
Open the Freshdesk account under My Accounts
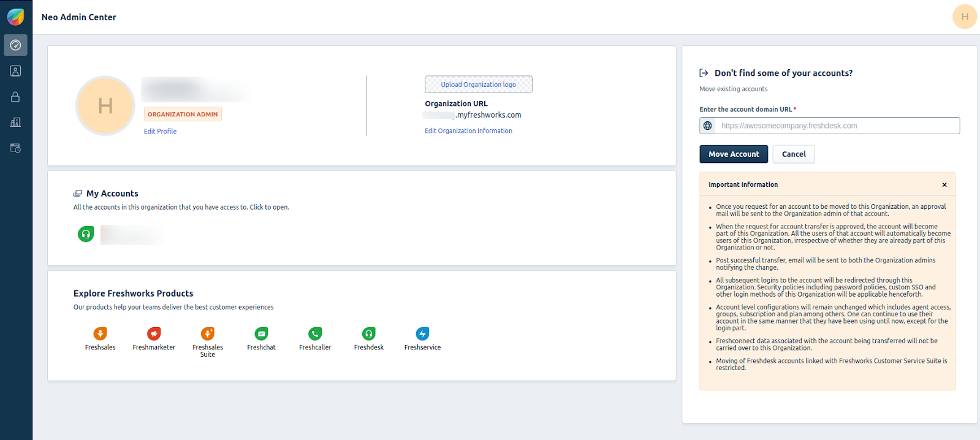[x=86, y=234]
